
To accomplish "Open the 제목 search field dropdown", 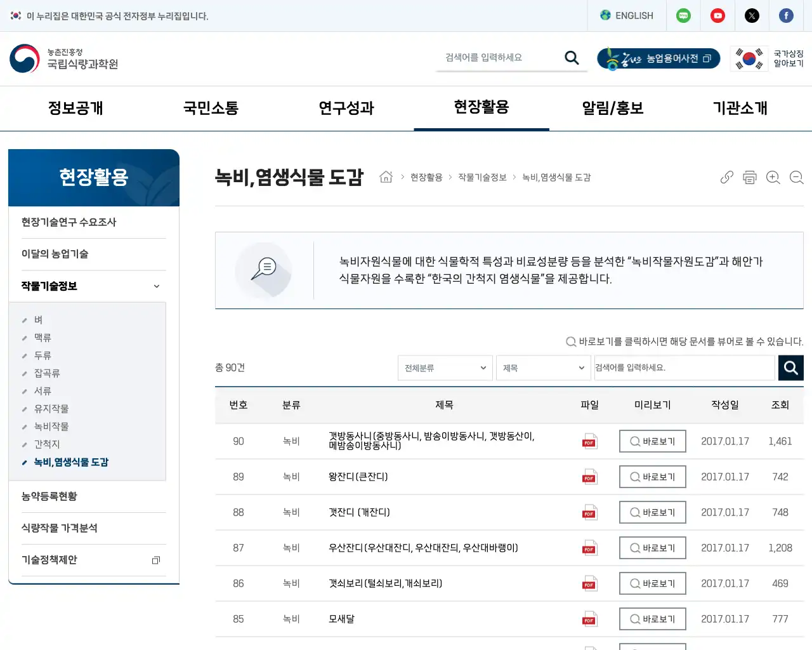I will click(543, 368).
